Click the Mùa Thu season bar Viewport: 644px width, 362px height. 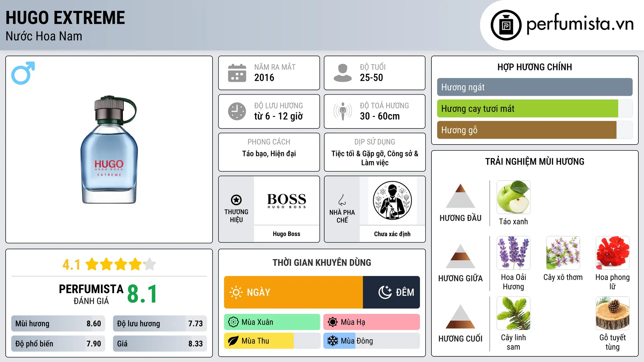click(272, 341)
